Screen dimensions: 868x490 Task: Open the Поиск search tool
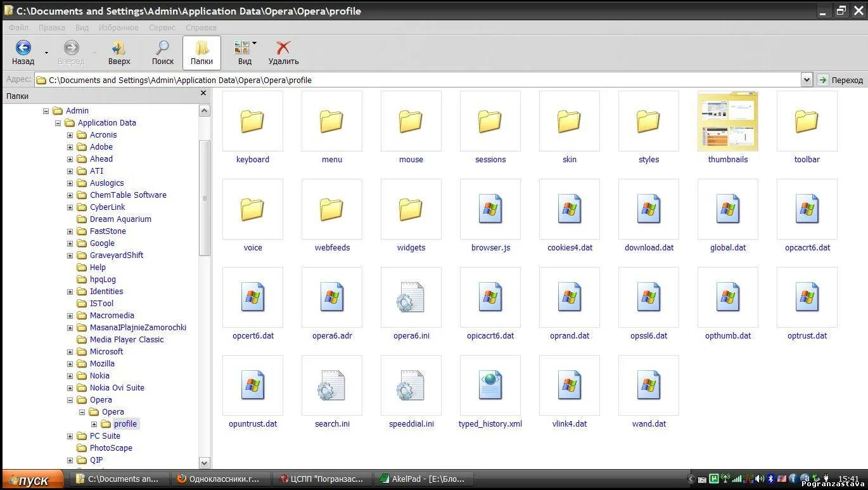pyautogui.click(x=162, y=53)
